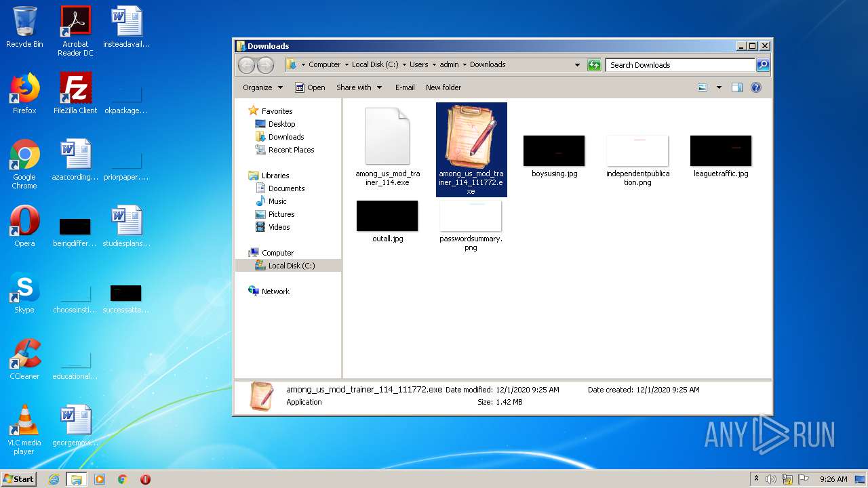Click the search magnifier icon
Image resolution: width=868 pixels, height=488 pixels.
pyautogui.click(x=763, y=65)
